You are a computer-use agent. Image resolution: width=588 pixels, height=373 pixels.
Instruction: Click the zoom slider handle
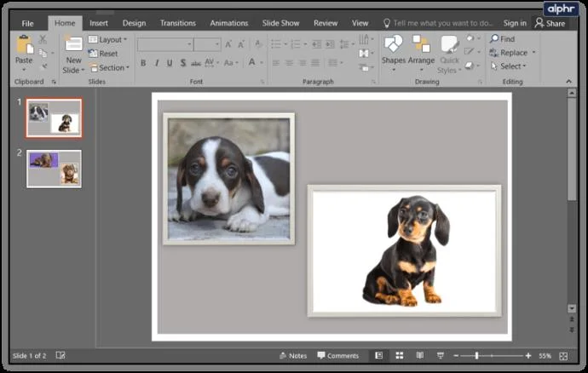click(476, 355)
